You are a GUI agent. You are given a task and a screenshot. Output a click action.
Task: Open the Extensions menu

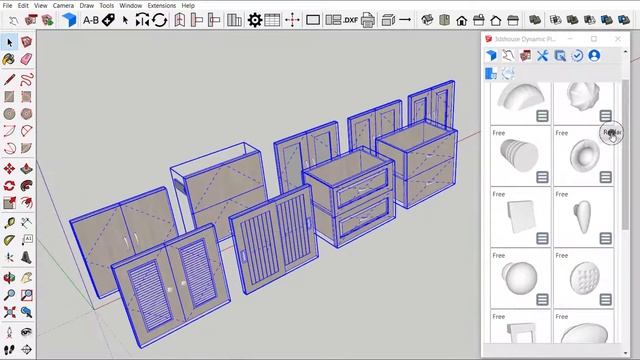pos(162,5)
